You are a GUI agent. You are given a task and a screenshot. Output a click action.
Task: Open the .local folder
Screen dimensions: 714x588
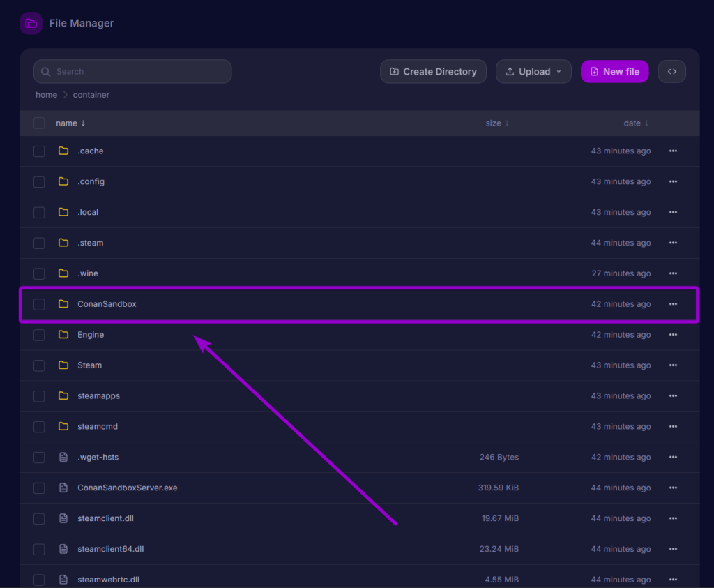[x=88, y=212]
